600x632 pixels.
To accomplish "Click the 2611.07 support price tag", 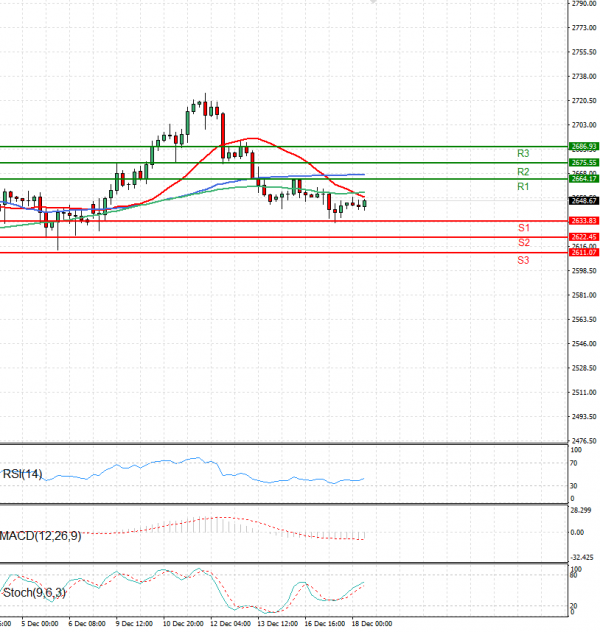I will [584, 253].
